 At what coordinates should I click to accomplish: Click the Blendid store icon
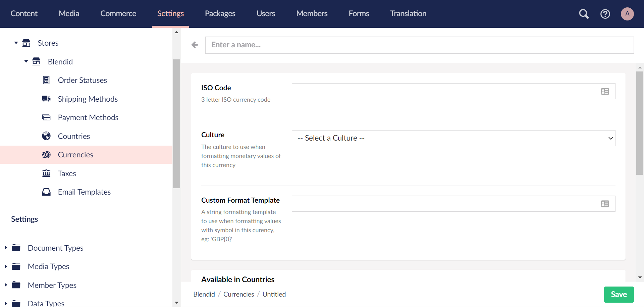point(36,61)
